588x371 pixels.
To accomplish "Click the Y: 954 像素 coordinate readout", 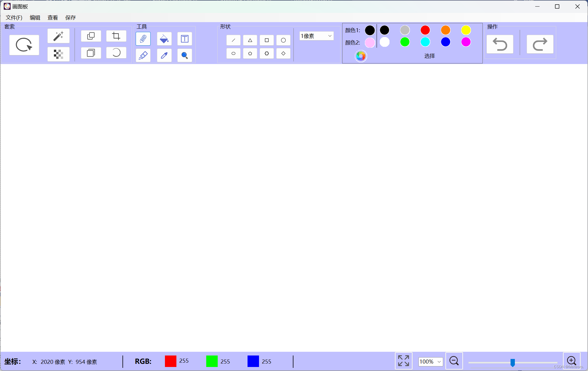I will pyautogui.click(x=83, y=362).
